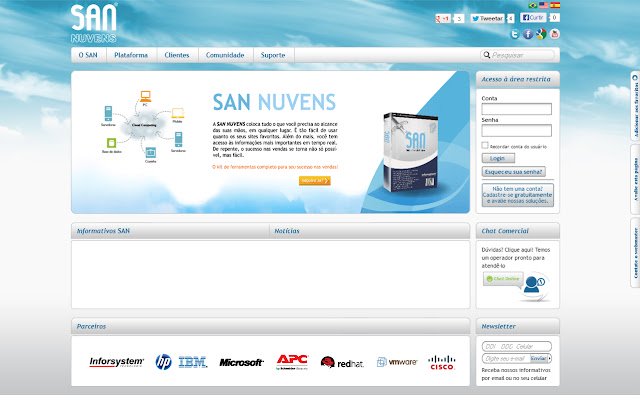The width and height of the screenshot is (640, 400).
Task: Click the SAN Nuvens logo
Action: pos(94,23)
